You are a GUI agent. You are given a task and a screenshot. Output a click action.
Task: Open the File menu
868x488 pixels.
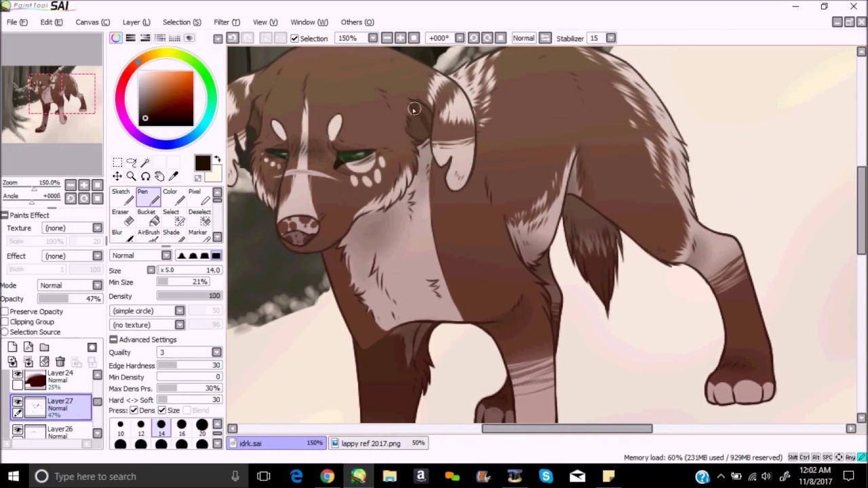tap(17, 22)
